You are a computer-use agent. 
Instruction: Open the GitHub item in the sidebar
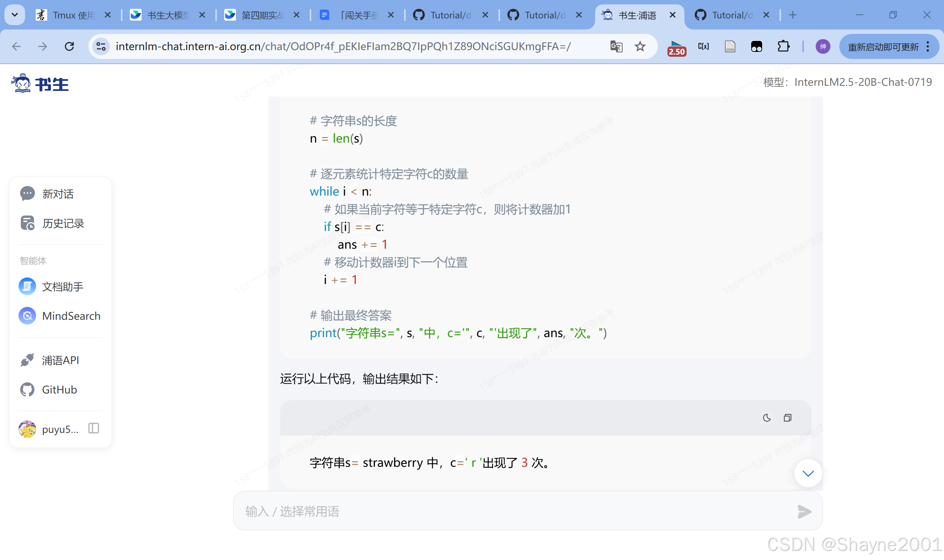pos(59,389)
